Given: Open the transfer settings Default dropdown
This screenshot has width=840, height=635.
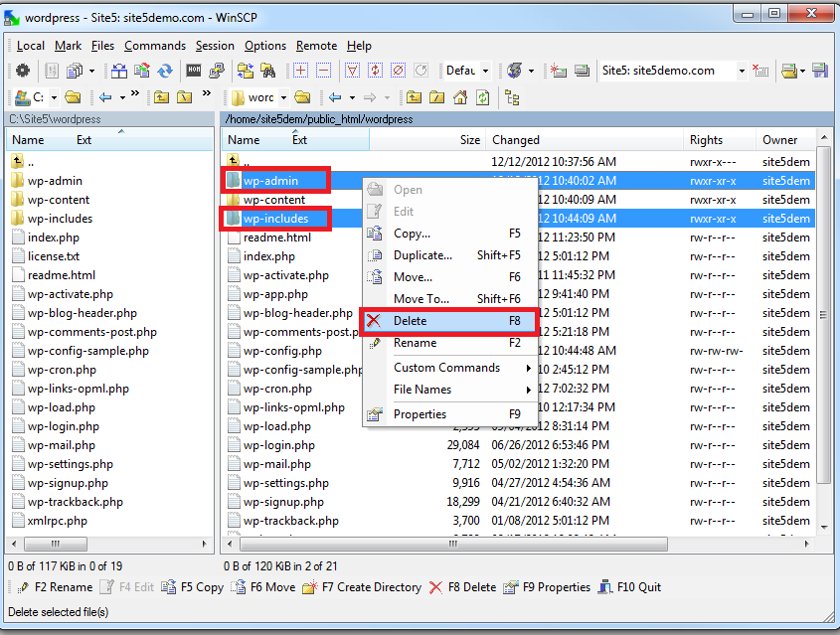Looking at the screenshot, I should coord(486,71).
